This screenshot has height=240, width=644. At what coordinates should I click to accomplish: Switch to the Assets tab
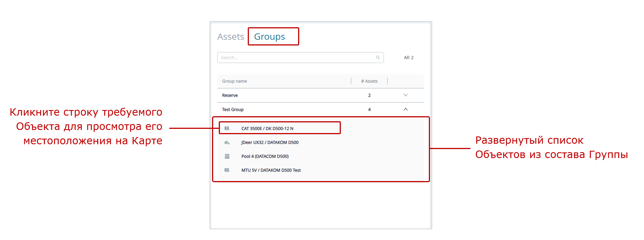[x=231, y=37]
